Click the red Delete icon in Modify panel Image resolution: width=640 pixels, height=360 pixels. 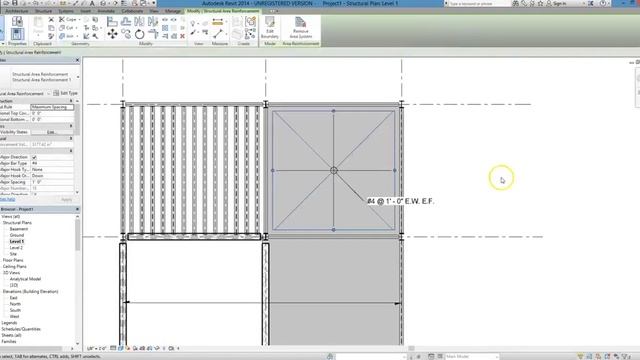(182, 36)
